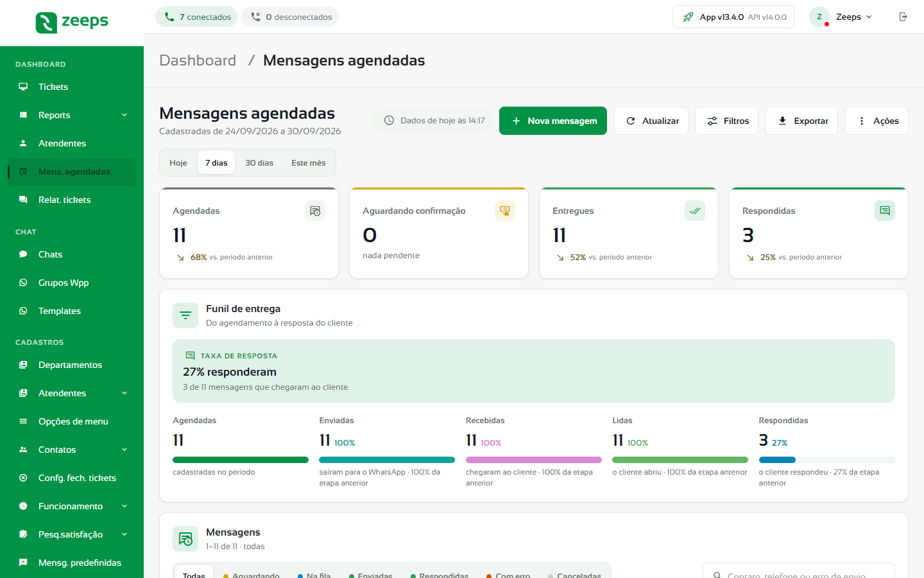This screenshot has width=924, height=578.
Task: Filter messages by Canceladas status
Action: 574,575
